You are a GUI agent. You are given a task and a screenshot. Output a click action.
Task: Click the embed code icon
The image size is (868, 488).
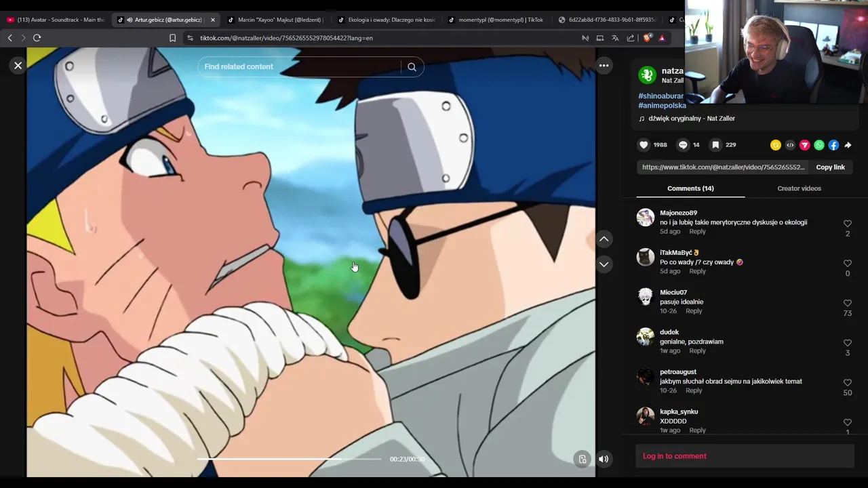(x=790, y=145)
